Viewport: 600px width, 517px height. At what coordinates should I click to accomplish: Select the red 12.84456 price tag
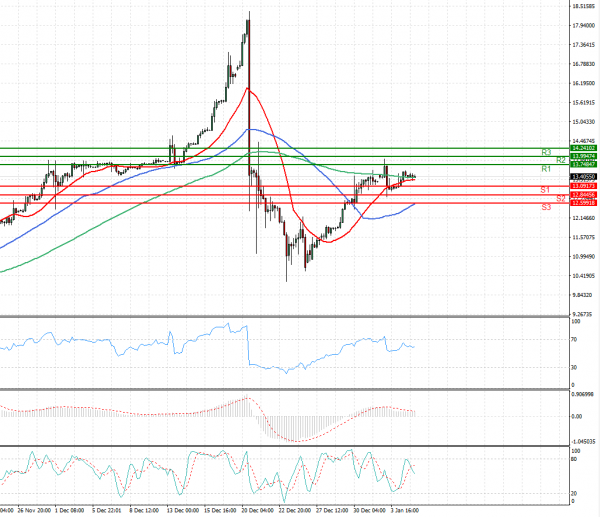tap(584, 195)
